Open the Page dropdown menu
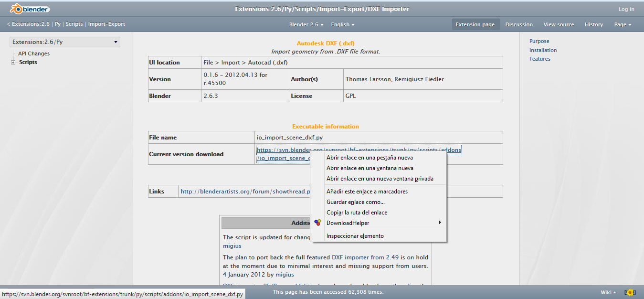 point(623,24)
